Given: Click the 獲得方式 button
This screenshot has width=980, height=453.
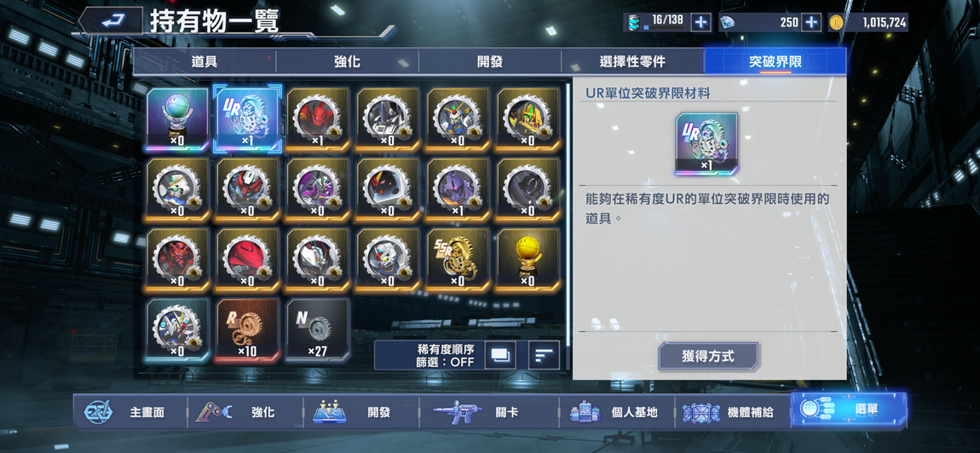Looking at the screenshot, I should [708, 357].
